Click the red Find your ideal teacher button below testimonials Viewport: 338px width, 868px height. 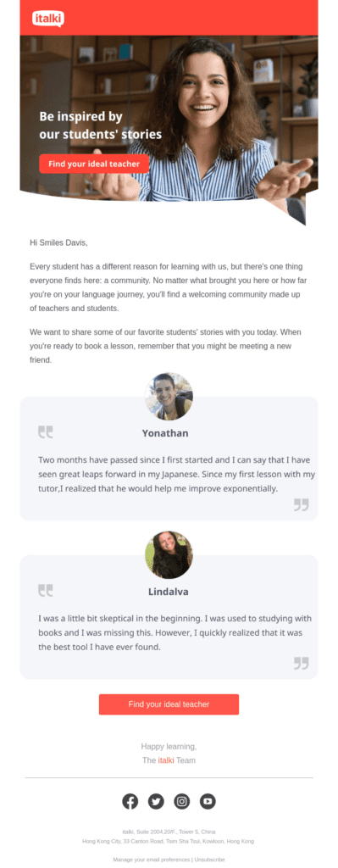point(169,704)
